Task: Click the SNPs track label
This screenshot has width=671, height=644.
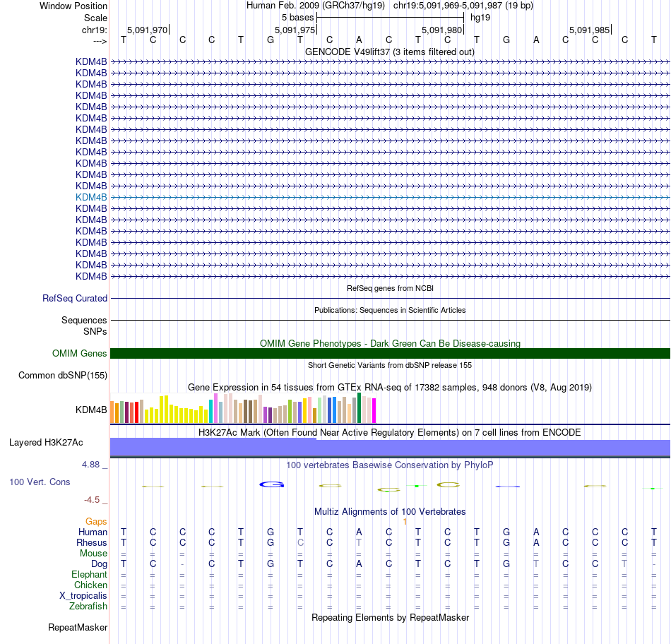Action: click(95, 332)
